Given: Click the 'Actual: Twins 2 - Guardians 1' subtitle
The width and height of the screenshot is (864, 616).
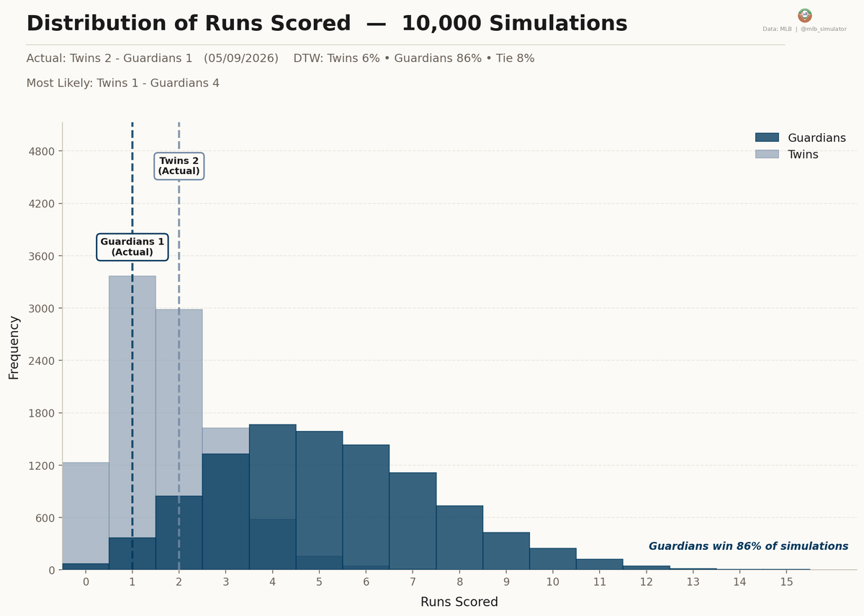Looking at the screenshot, I should point(109,58).
